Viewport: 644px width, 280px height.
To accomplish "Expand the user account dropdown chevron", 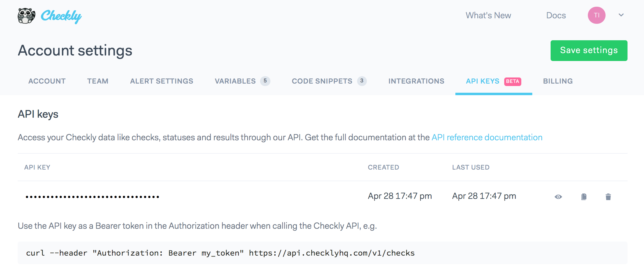I will click(x=621, y=15).
